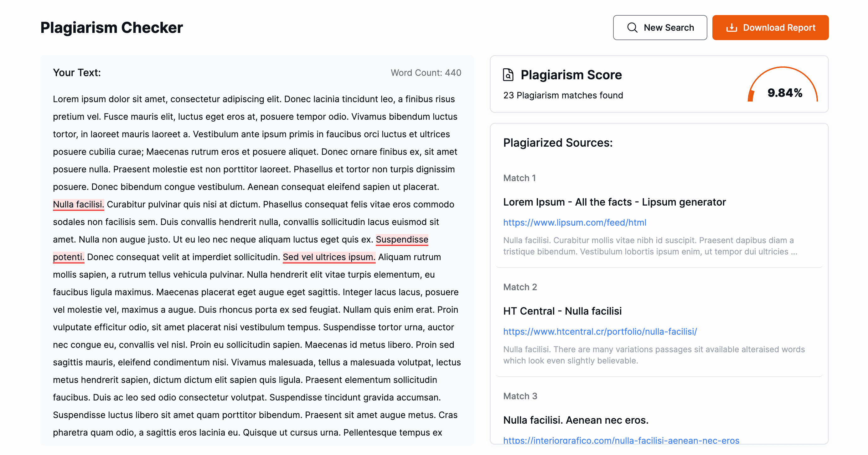
Task: Select the highlighted 'potenti.' word
Action: click(68, 257)
